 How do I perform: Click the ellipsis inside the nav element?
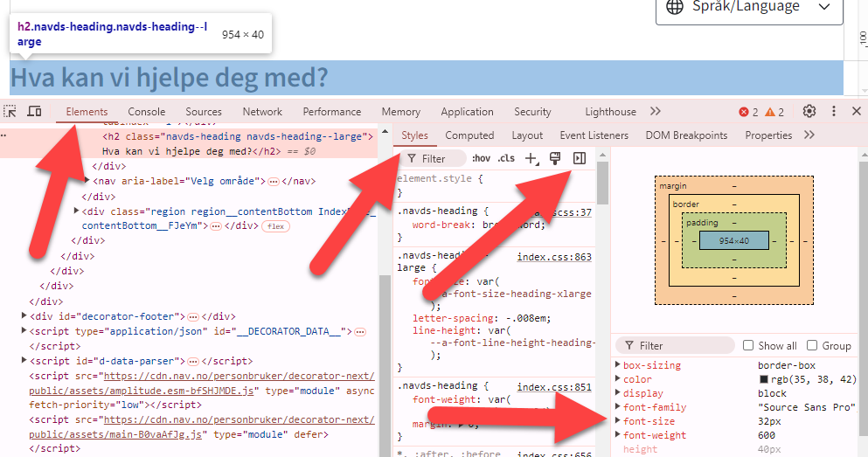[x=274, y=182]
